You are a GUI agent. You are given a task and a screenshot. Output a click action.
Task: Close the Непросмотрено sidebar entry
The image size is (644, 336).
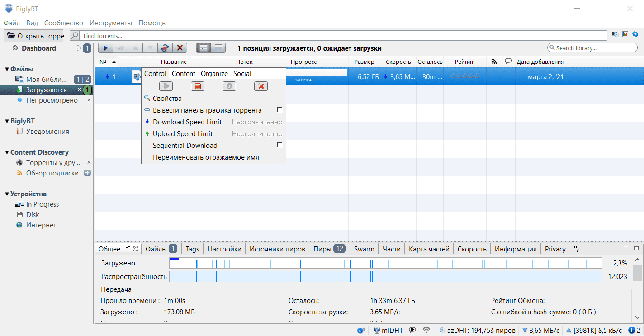point(89,100)
